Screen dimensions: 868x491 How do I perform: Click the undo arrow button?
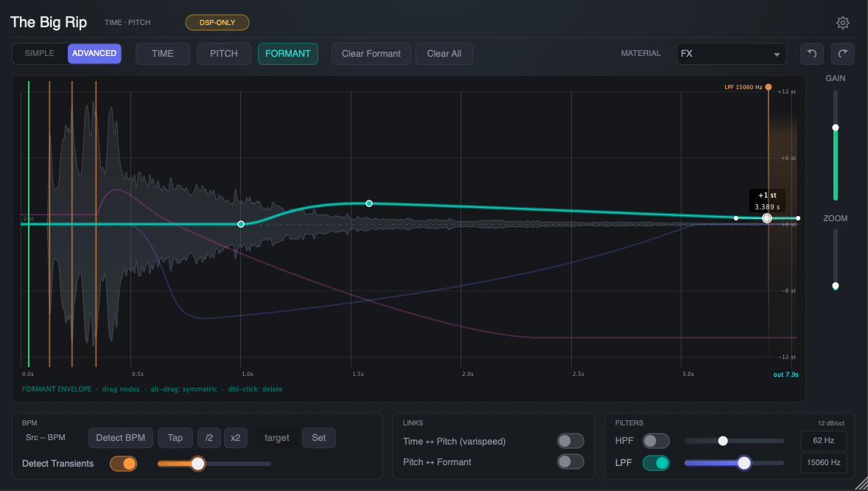point(811,54)
